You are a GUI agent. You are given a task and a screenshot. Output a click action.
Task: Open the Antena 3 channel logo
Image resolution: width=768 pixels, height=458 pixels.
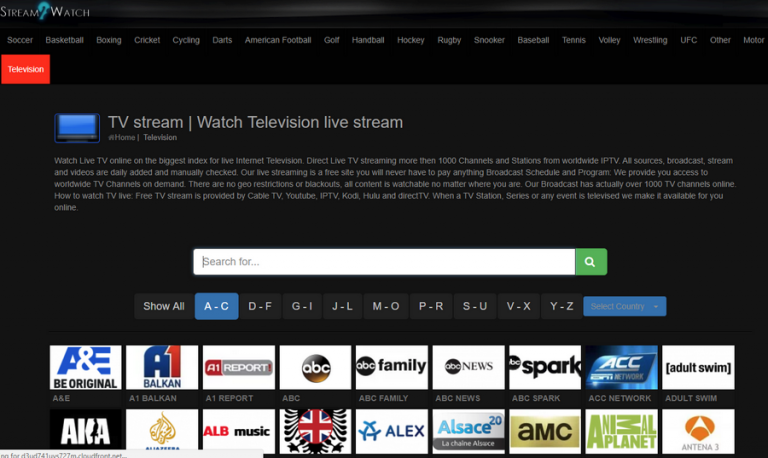click(698, 432)
